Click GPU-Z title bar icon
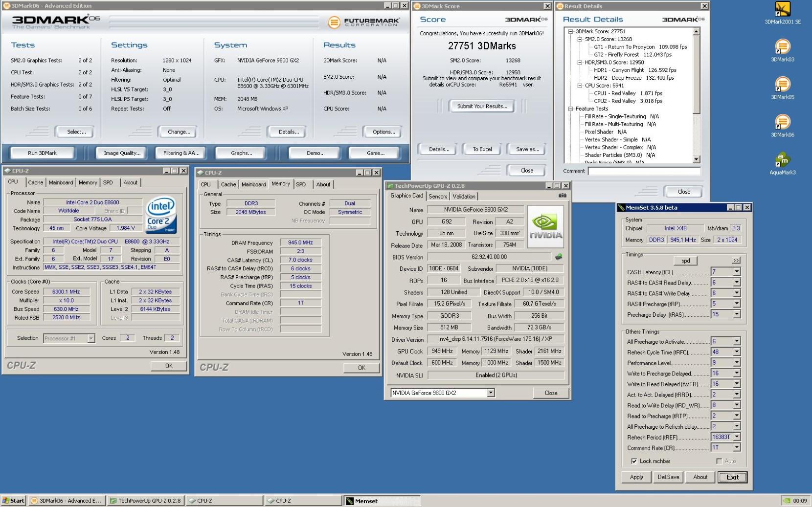 pos(390,186)
